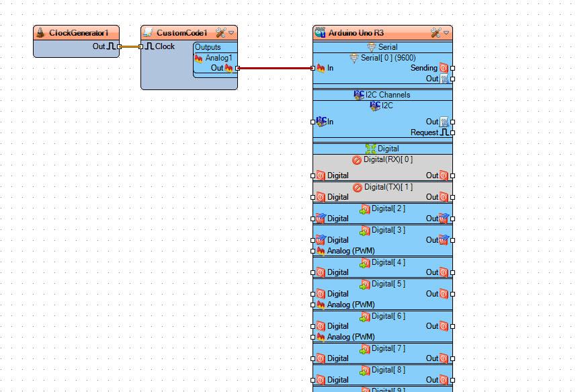Click the Serial[ 0 ] (9600) label

point(388,58)
